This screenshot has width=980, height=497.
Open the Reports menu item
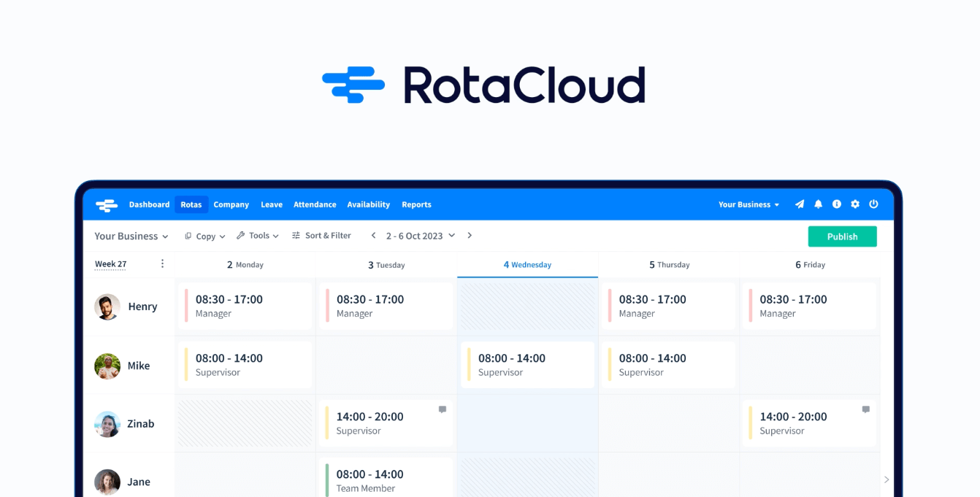(416, 204)
